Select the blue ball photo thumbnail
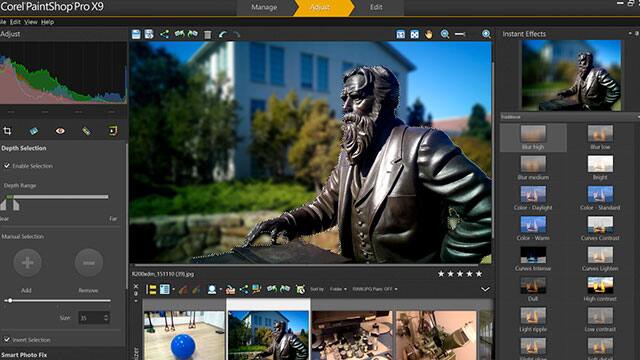 (184, 335)
